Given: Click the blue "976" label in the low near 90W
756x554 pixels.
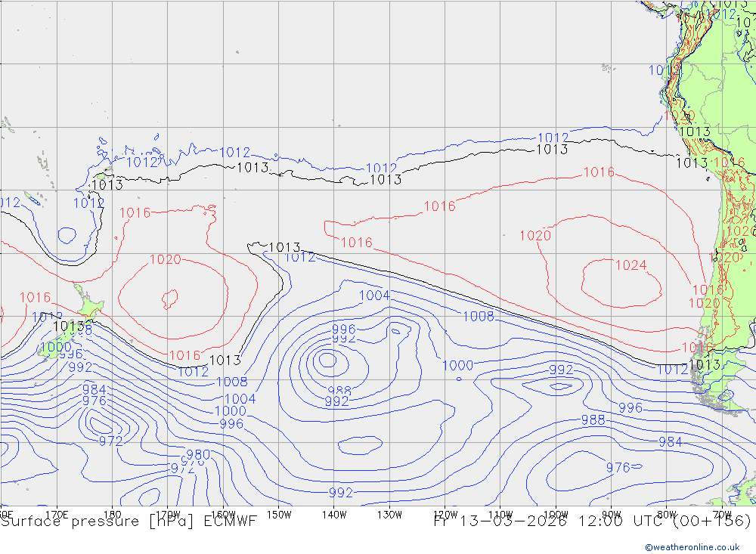Looking at the screenshot, I should click(x=618, y=467).
